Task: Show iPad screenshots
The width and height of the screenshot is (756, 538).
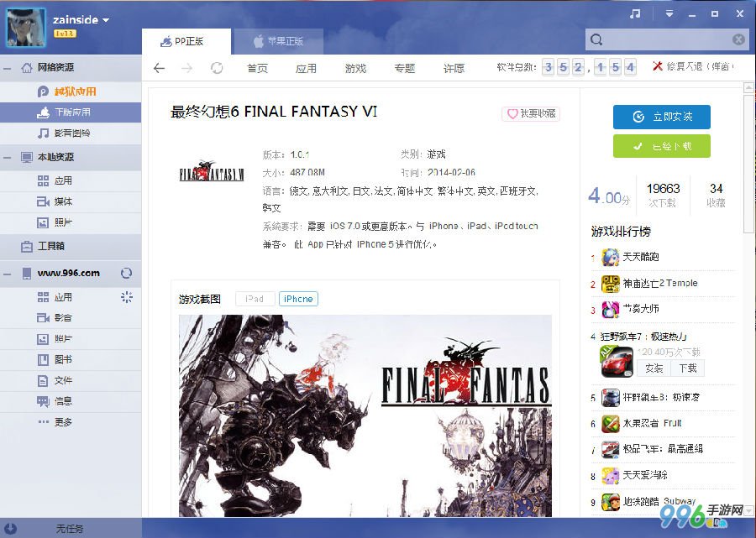Action: tap(255, 299)
